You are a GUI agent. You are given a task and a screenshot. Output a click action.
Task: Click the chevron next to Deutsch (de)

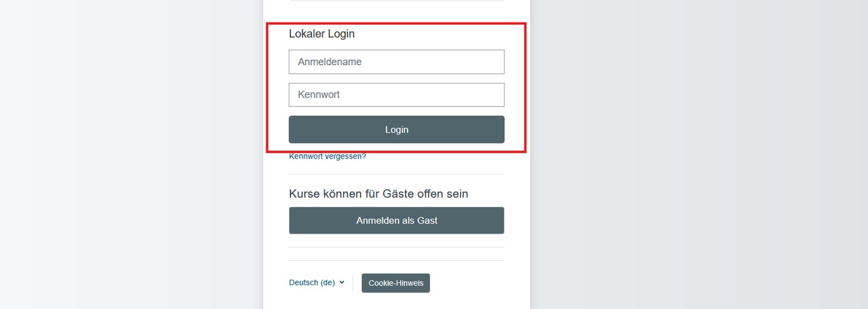pyautogui.click(x=342, y=282)
